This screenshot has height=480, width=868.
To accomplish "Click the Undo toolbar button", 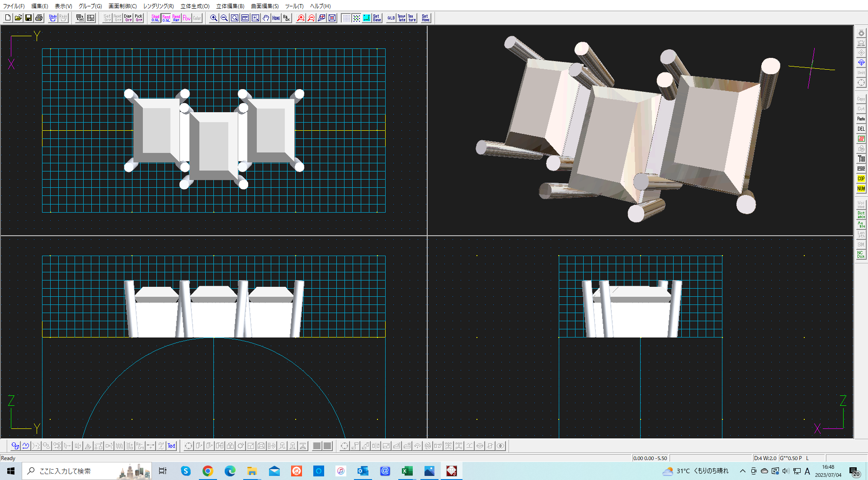I will [53, 18].
